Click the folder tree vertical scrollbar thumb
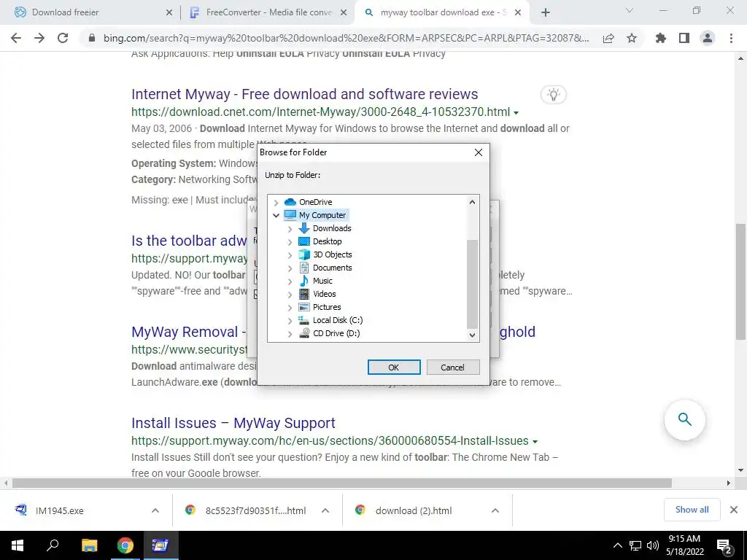 (472, 284)
